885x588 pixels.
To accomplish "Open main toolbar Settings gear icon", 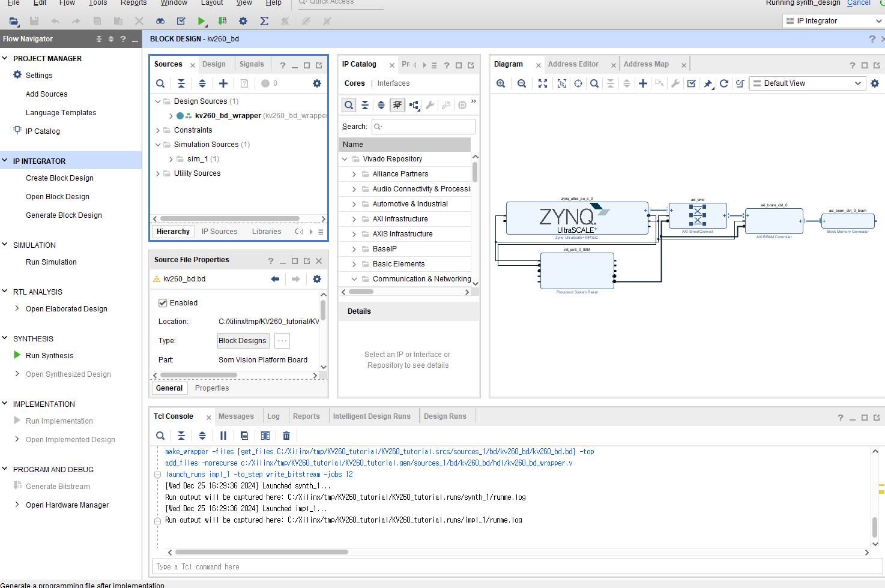I will (x=243, y=21).
